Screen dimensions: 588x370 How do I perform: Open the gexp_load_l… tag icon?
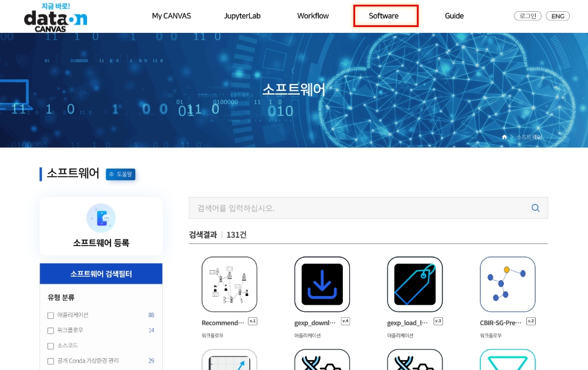(415, 284)
